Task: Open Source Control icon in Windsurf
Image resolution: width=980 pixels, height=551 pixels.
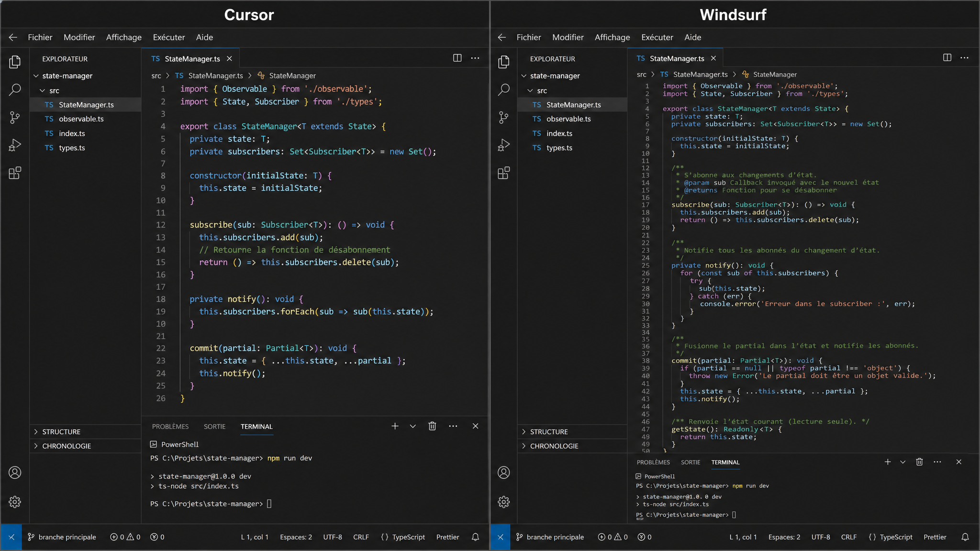Action: click(x=503, y=117)
